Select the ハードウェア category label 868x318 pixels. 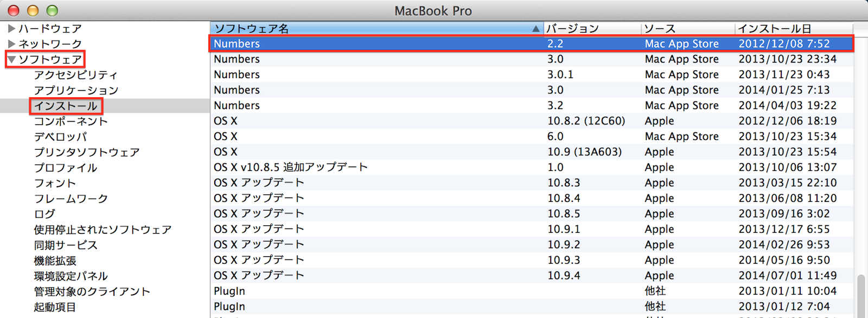coord(50,28)
